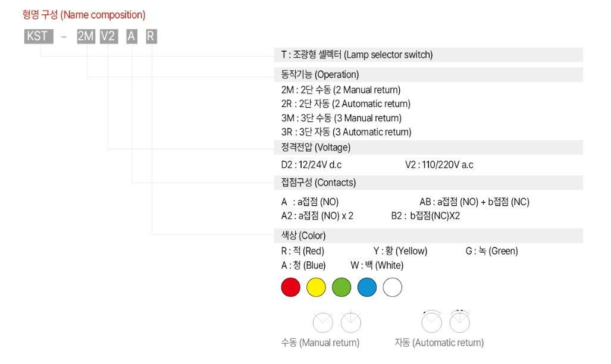
Task: Click 'A : 청 (Blue)' text
Action: [303, 265]
